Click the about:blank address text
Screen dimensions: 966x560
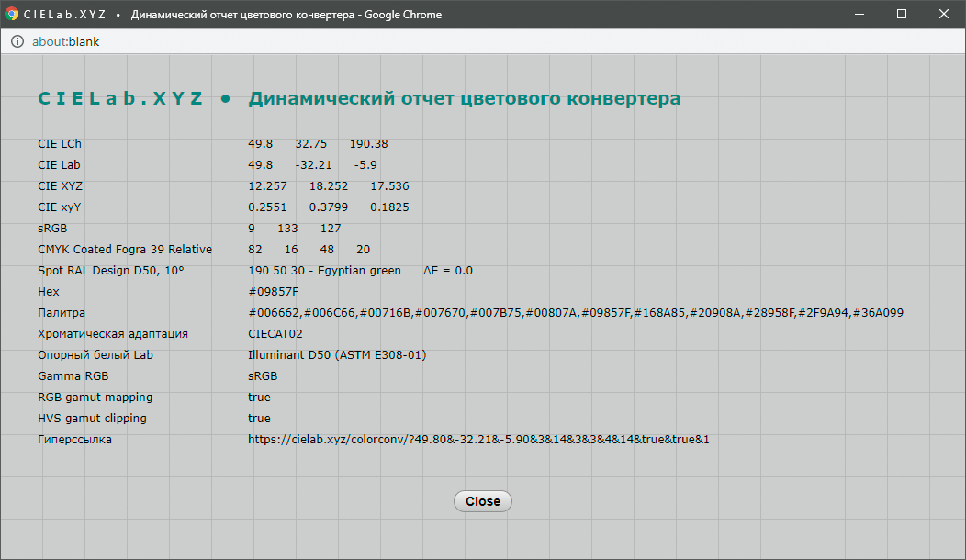coord(65,42)
